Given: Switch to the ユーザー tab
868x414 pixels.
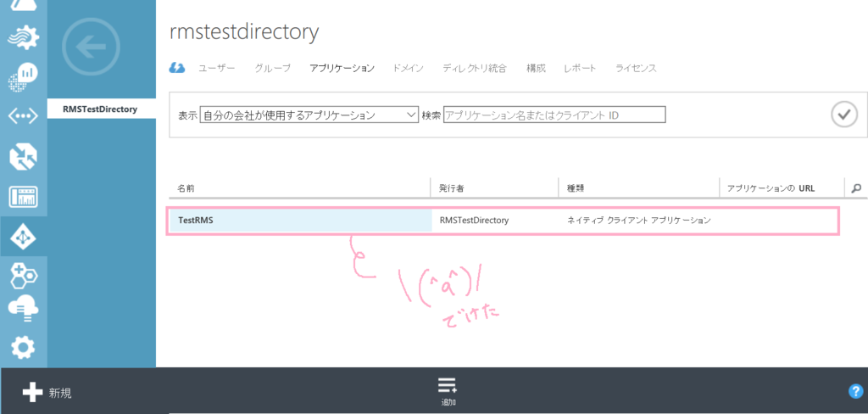Looking at the screenshot, I should pyautogui.click(x=217, y=68).
